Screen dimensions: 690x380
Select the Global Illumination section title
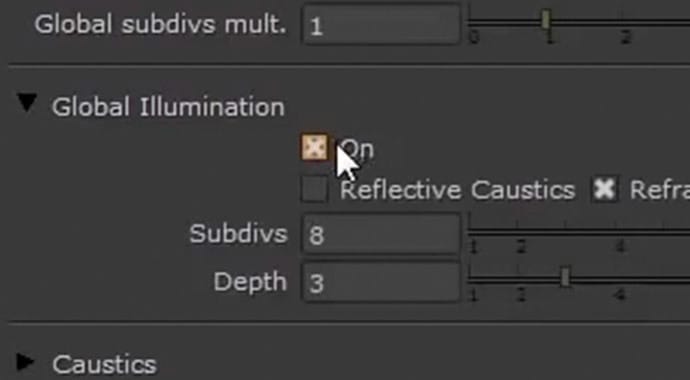pyautogui.click(x=168, y=107)
